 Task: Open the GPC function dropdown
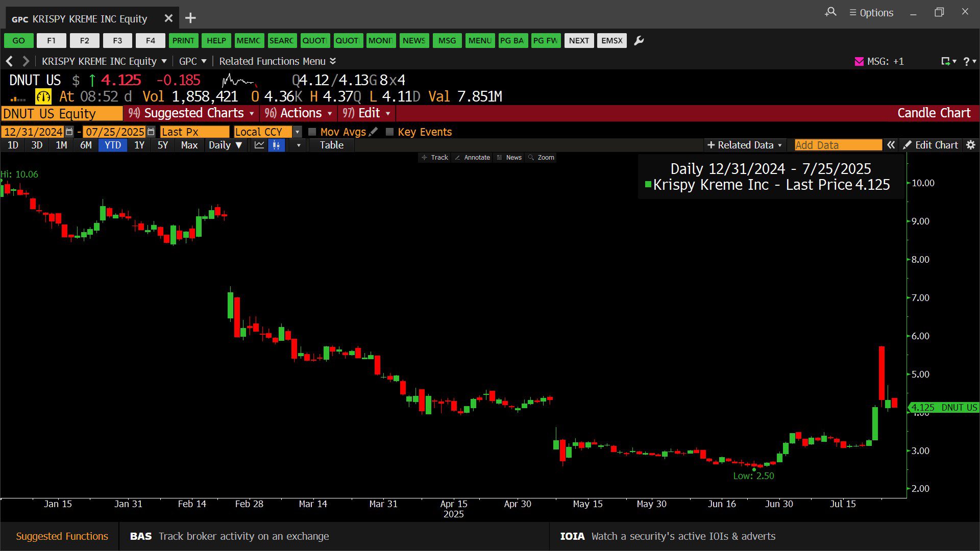(192, 61)
